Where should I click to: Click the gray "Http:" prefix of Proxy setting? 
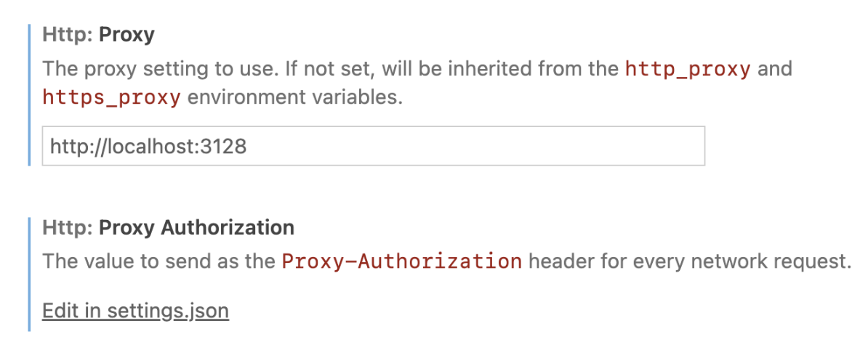pyautogui.click(x=68, y=35)
